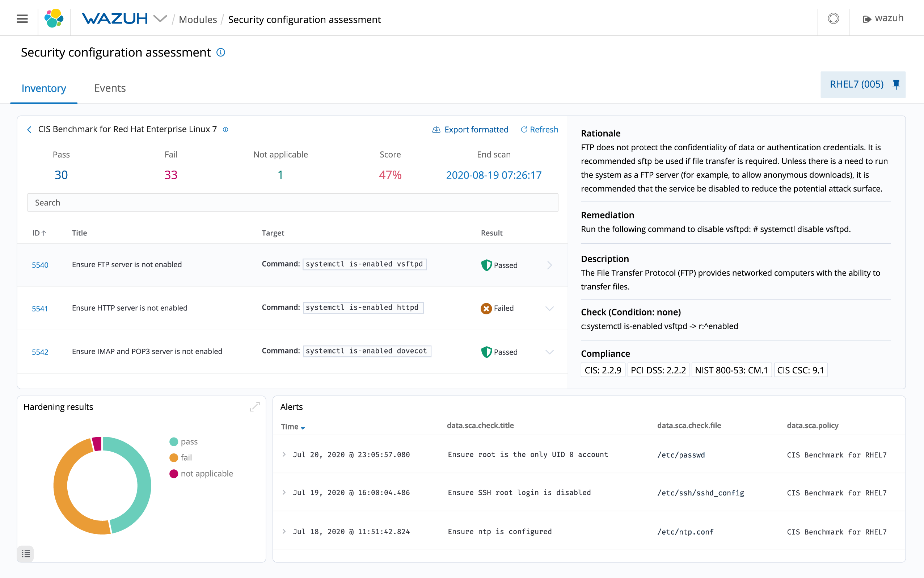Click the Wazuh logo icon
Viewport: 924px width, 578px height.
(x=54, y=18)
